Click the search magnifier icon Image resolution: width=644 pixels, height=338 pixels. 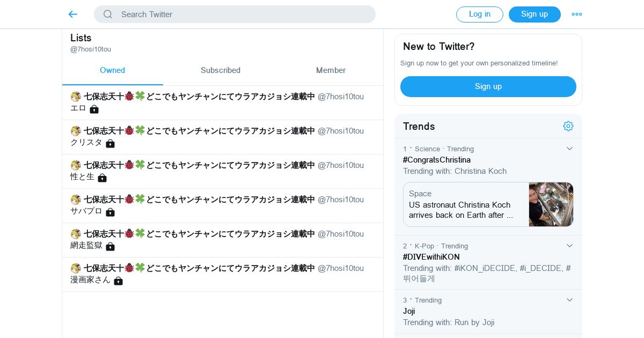(x=108, y=14)
